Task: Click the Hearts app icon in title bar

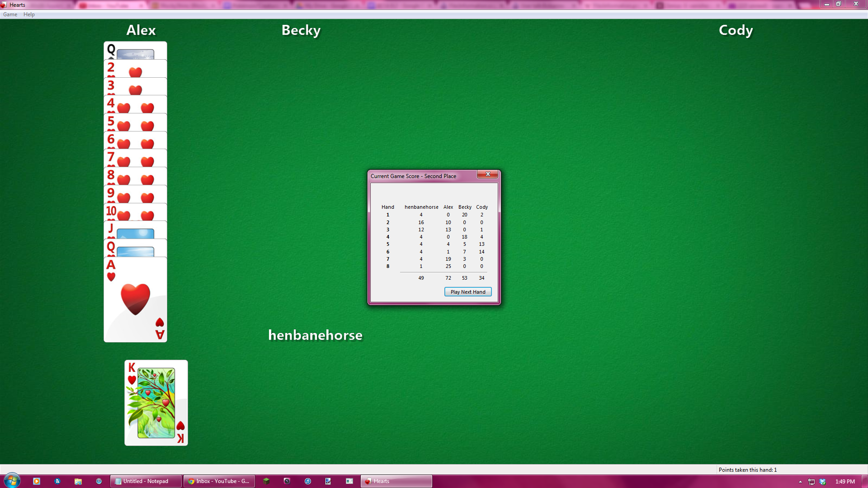Action: pyautogui.click(x=4, y=5)
